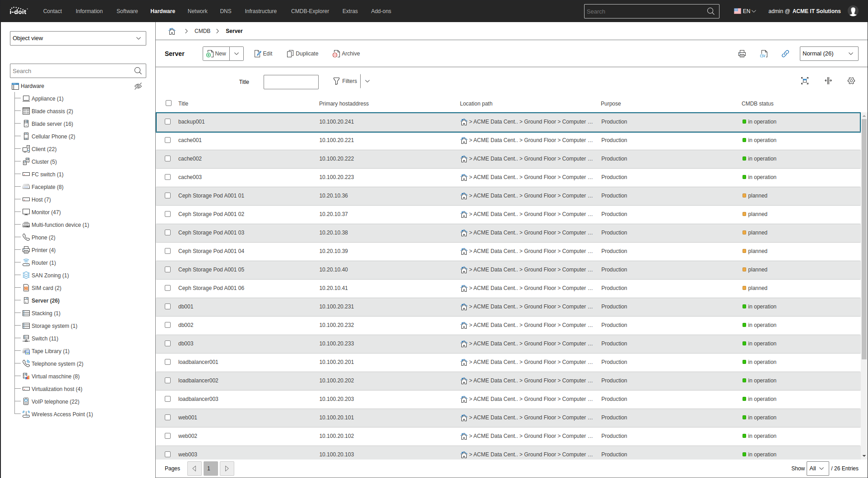Toggle hidden object types eye icon
Viewport: 868px width, 478px height.
tap(138, 86)
